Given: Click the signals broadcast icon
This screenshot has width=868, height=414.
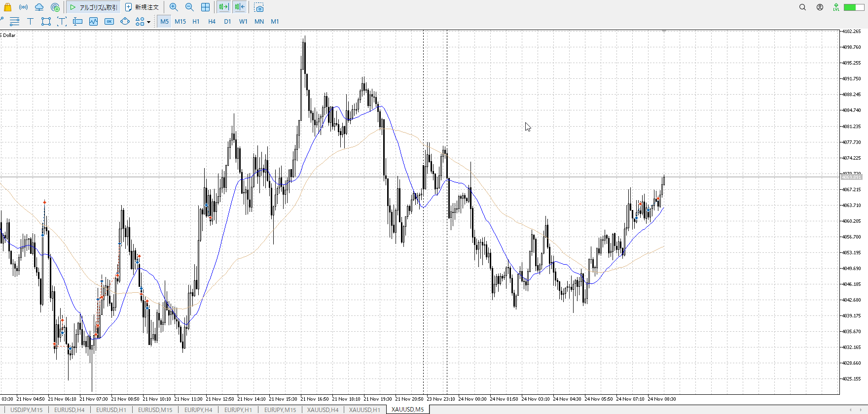Looking at the screenshot, I should [x=23, y=7].
